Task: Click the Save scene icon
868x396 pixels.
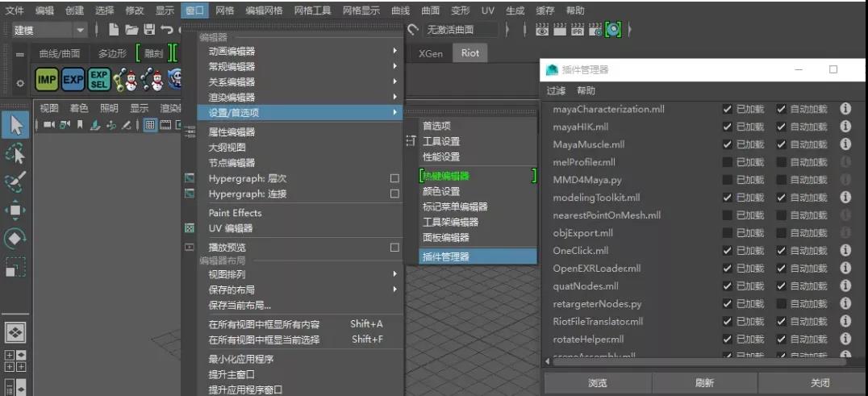Action: (x=149, y=30)
